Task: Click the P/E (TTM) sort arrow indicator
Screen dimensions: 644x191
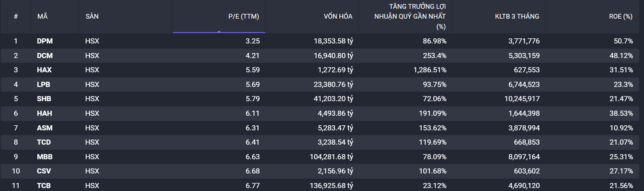Action: tap(219, 31)
